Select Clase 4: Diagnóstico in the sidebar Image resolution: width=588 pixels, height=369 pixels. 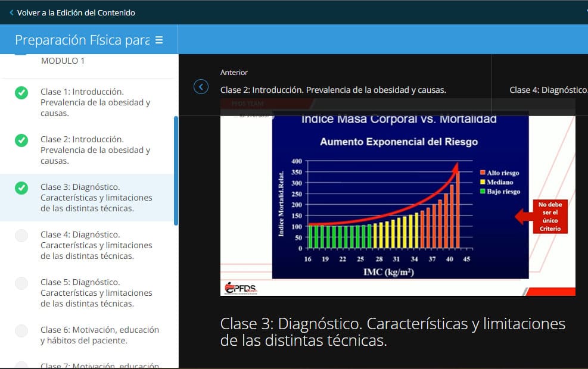coord(96,245)
